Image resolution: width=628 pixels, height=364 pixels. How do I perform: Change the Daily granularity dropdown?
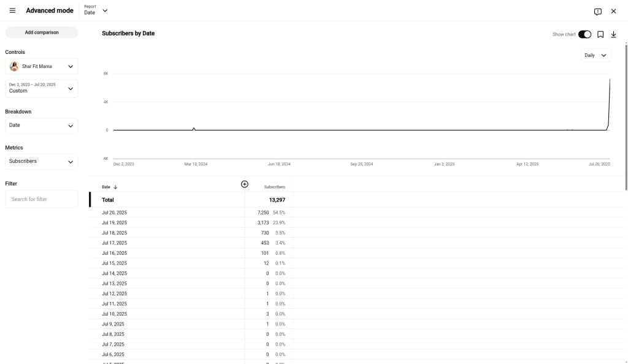(596, 55)
